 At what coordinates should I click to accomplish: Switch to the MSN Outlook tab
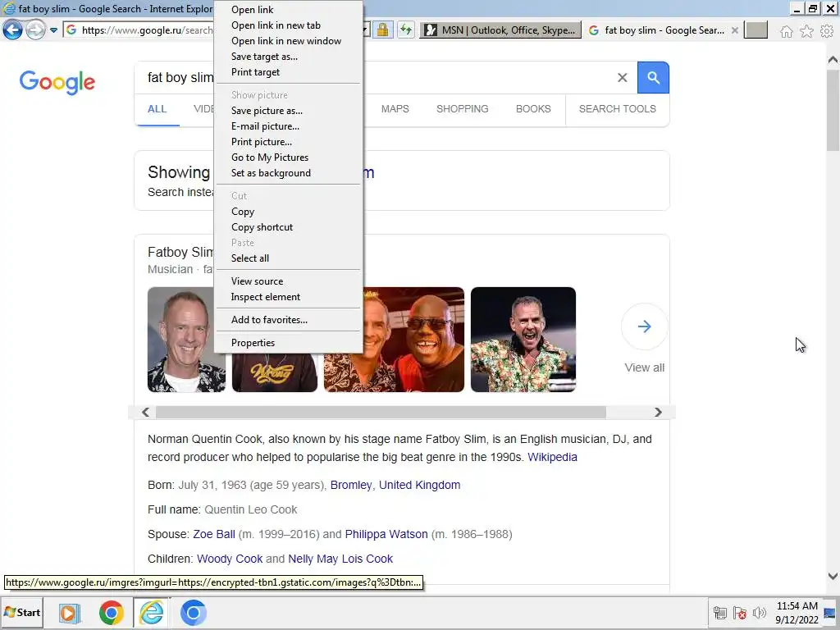[x=500, y=30]
